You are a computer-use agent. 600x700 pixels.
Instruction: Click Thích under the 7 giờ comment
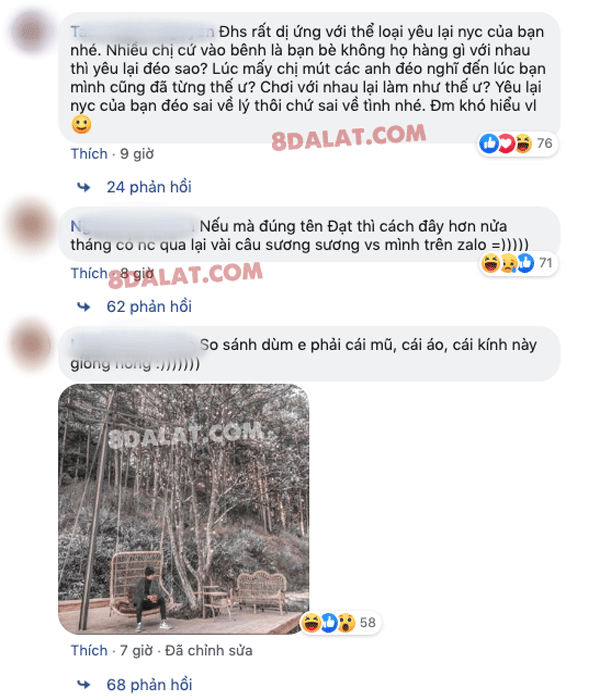pos(89,650)
